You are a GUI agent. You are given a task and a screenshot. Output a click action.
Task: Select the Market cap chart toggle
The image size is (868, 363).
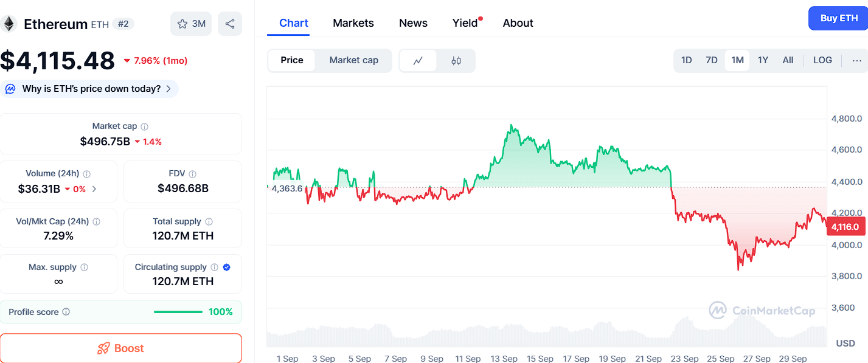(x=353, y=60)
